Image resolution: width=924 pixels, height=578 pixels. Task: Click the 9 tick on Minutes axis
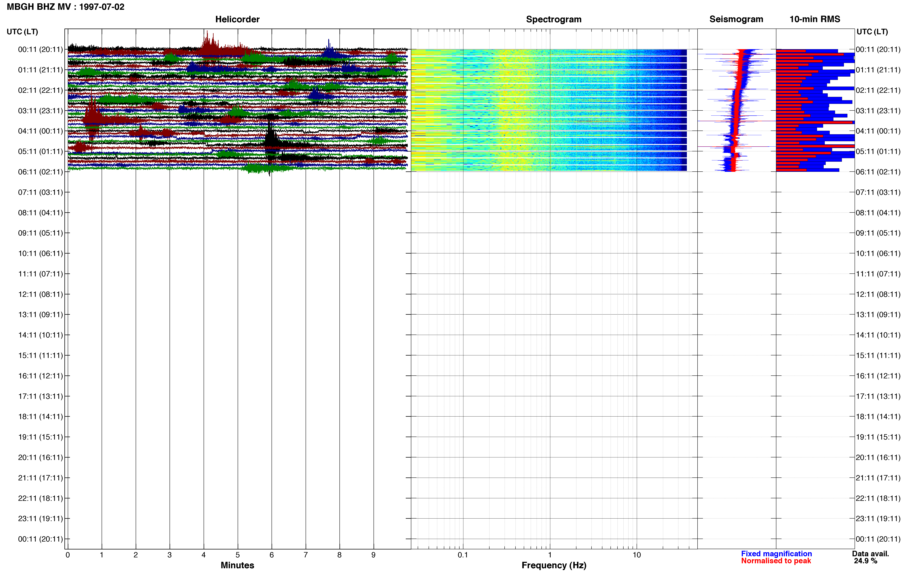[373, 555]
